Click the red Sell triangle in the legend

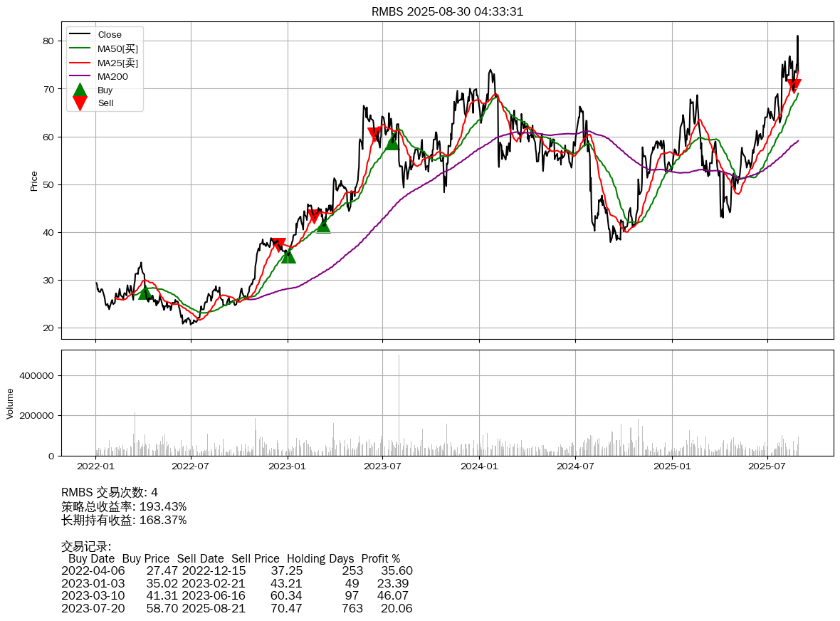point(80,103)
